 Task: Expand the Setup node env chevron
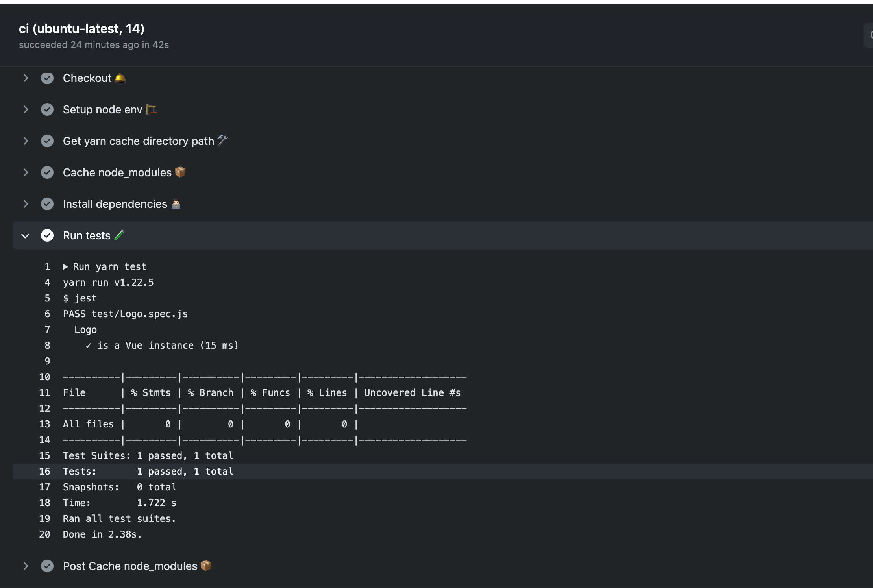(x=26, y=109)
